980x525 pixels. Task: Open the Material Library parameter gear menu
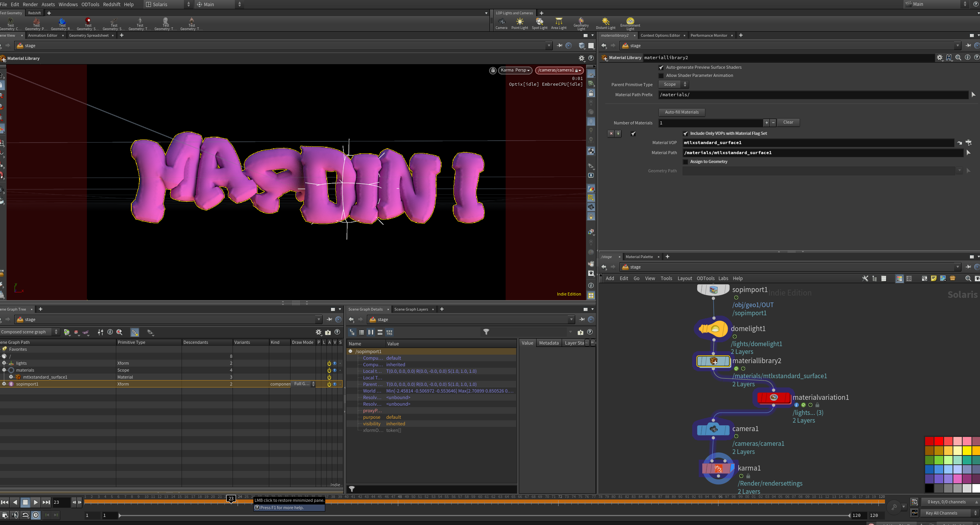coord(940,58)
